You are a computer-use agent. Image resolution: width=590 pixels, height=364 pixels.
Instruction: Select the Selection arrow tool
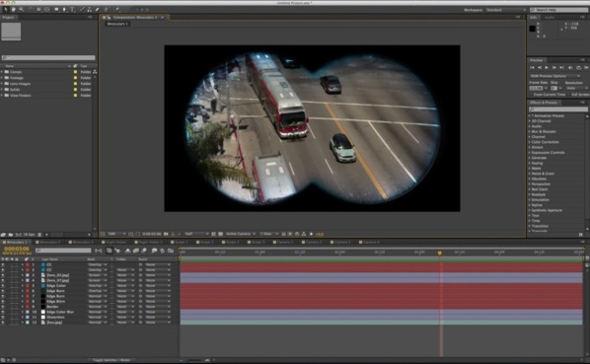click(x=6, y=10)
